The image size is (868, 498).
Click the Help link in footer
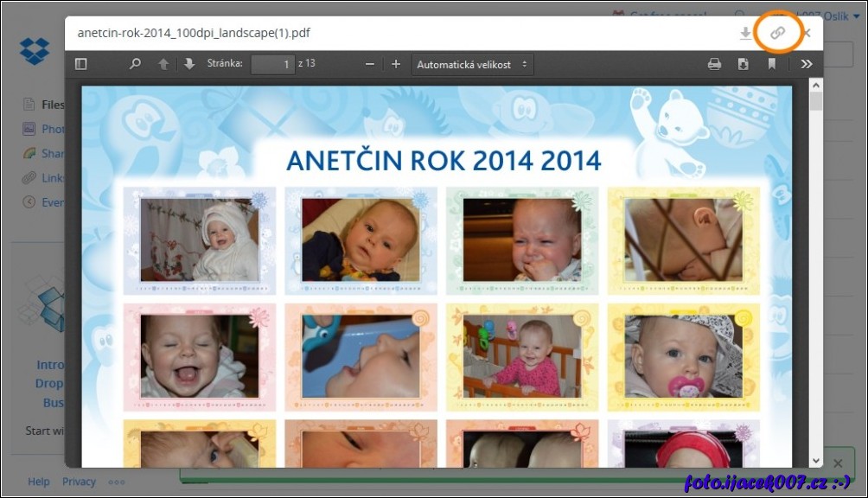[x=38, y=482]
